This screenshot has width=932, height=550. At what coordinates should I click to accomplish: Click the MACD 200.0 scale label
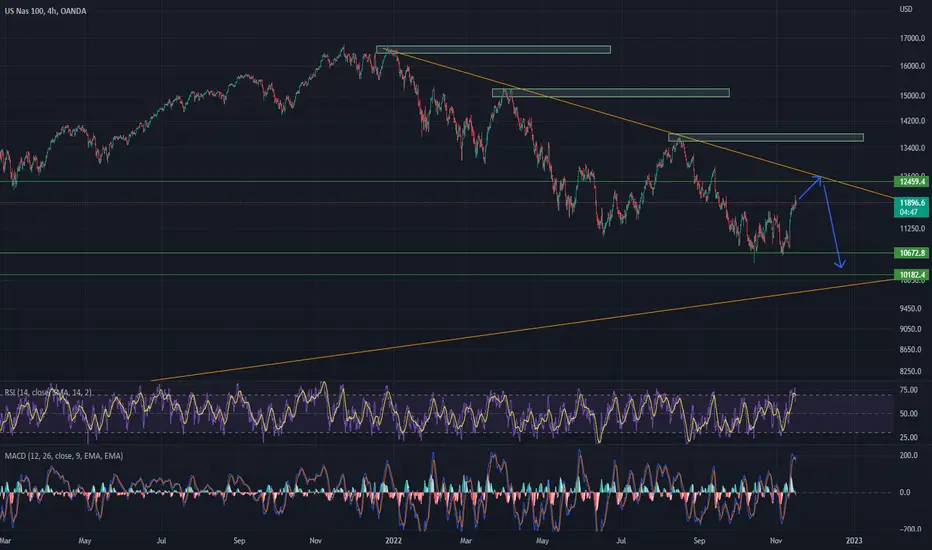pos(908,455)
